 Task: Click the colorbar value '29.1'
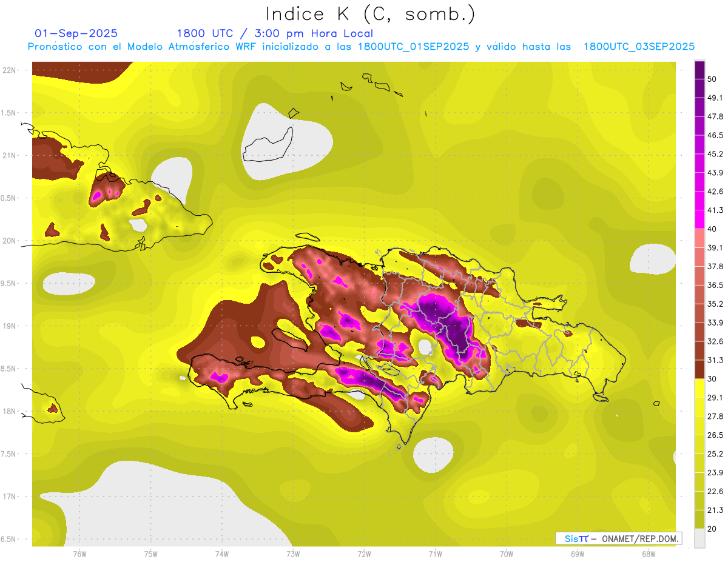click(715, 398)
